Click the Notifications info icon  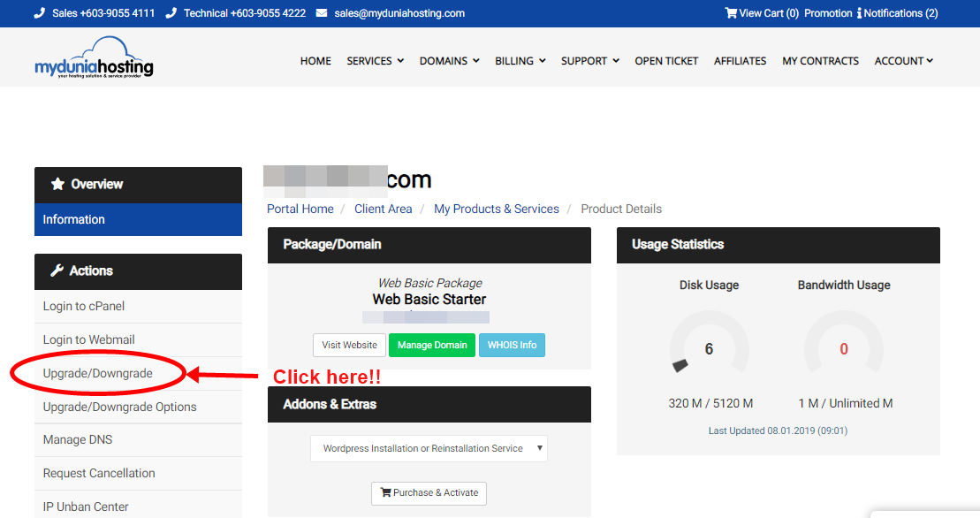point(859,13)
